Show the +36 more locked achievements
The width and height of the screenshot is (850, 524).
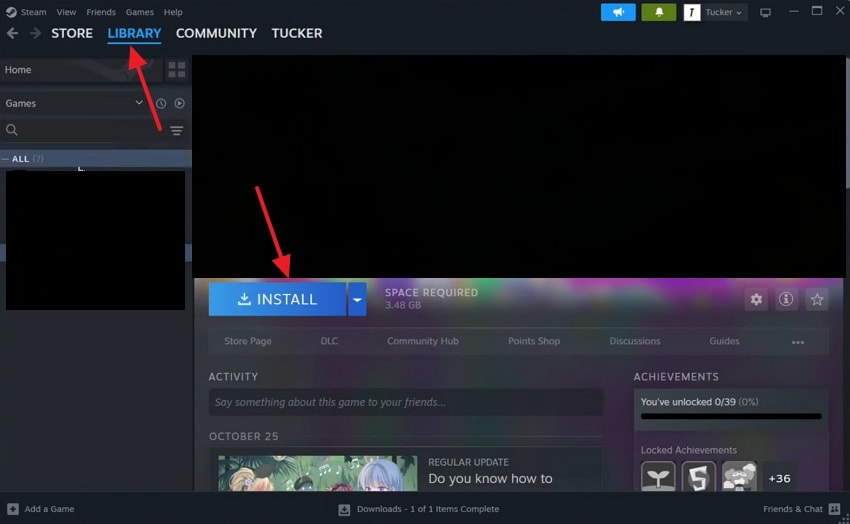[779, 478]
